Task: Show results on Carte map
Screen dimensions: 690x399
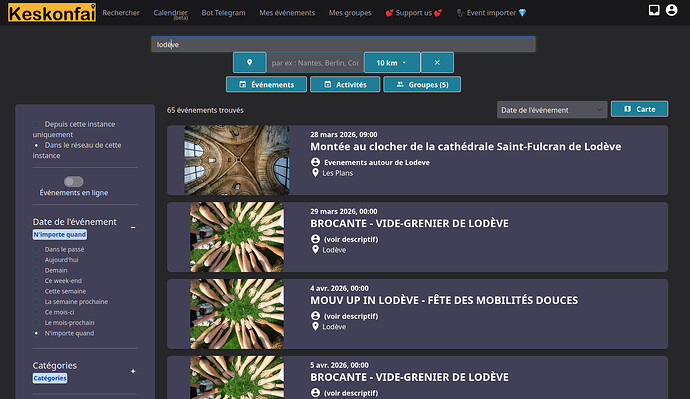Action: pyautogui.click(x=639, y=109)
